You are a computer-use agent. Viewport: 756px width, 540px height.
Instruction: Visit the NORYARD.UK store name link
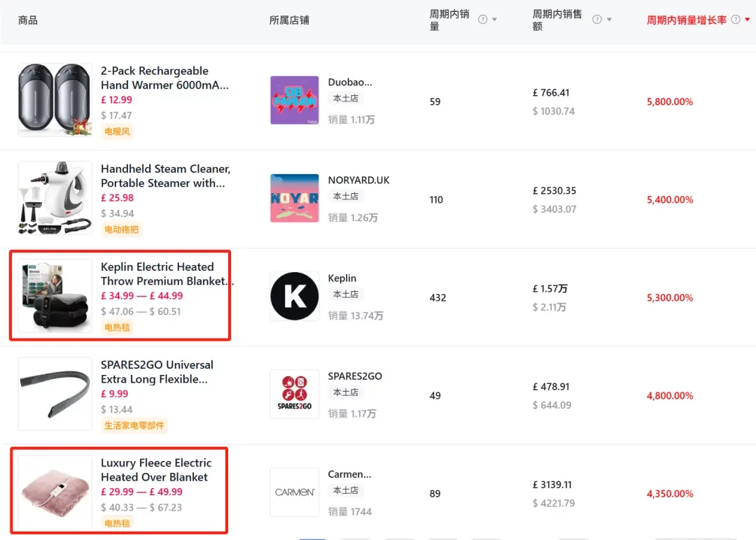[x=359, y=180]
